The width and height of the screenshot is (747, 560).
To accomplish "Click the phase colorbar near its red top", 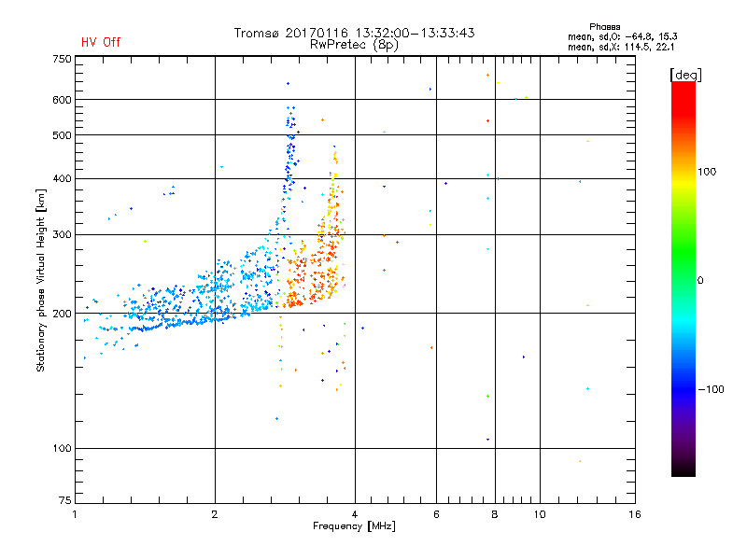I will click(x=684, y=95).
